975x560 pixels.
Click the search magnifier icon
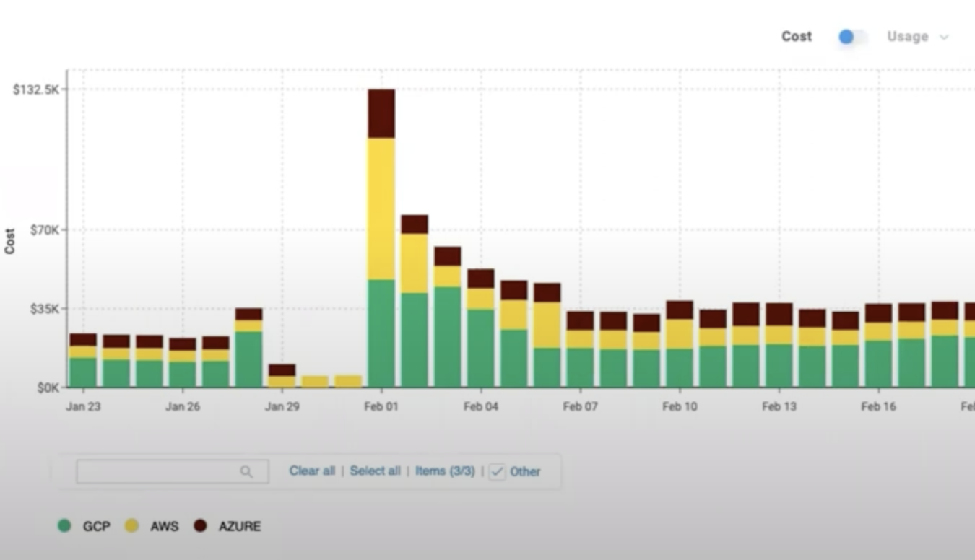(x=246, y=471)
